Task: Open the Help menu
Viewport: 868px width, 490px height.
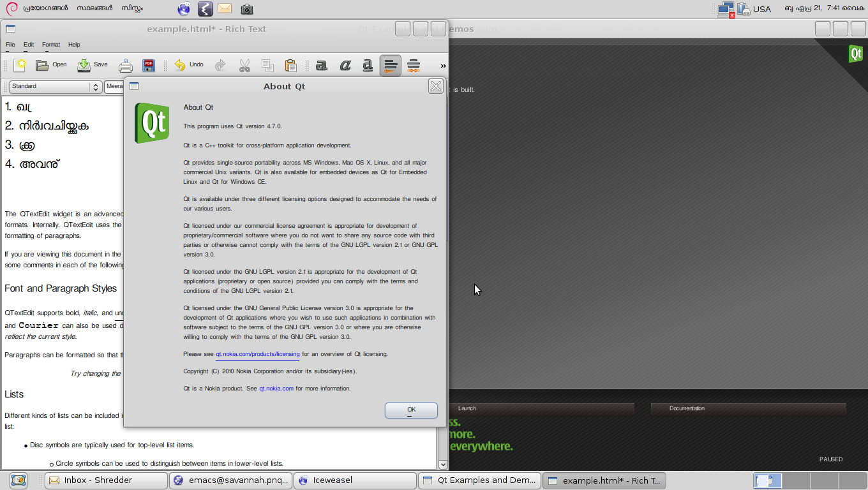Action: tap(74, 45)
